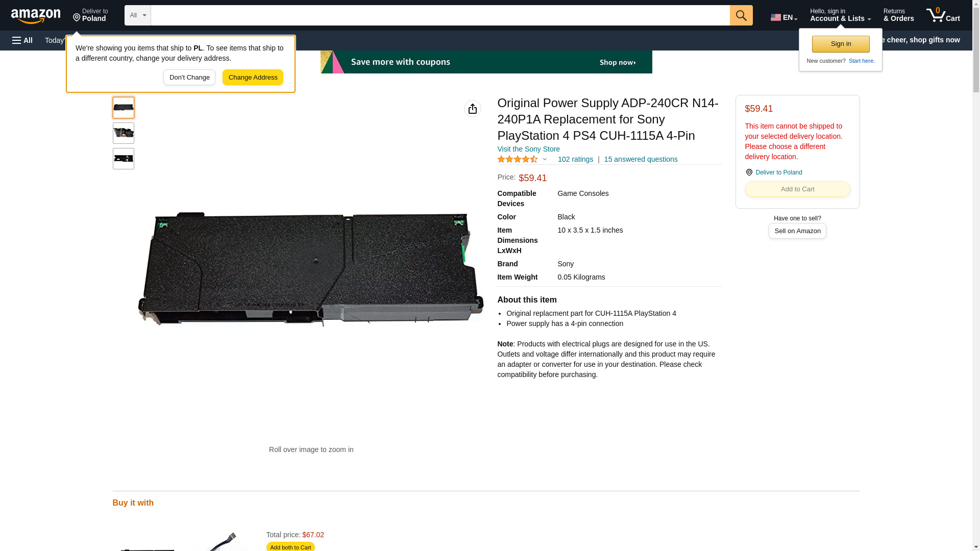Open the All hamburger menu
This screenshot has height=551, width=980.
click(22, 40)
